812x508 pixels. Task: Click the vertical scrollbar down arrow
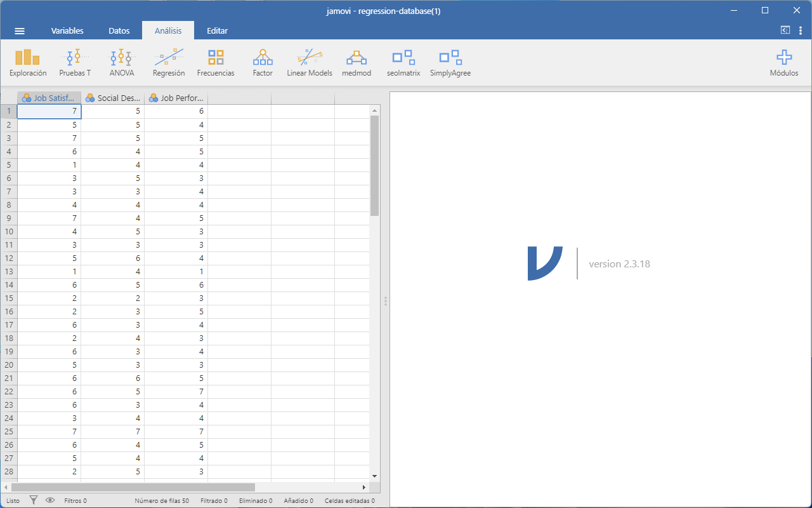pyautogui.click(x=374, y=476)
